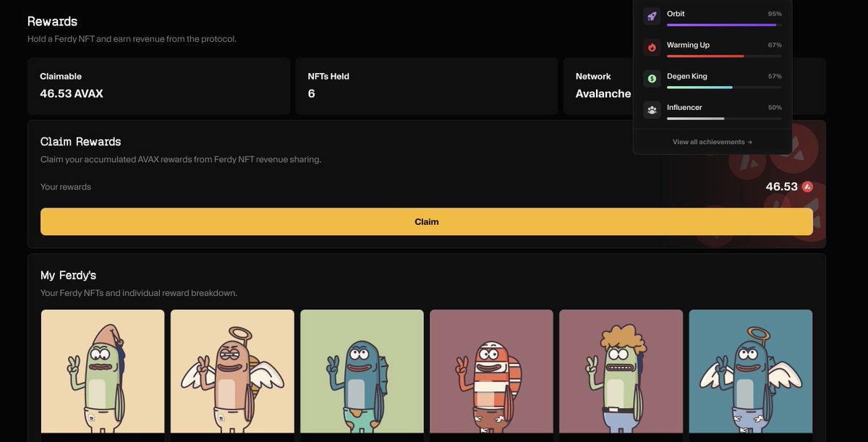Click the Orbit achievement label

676,14
